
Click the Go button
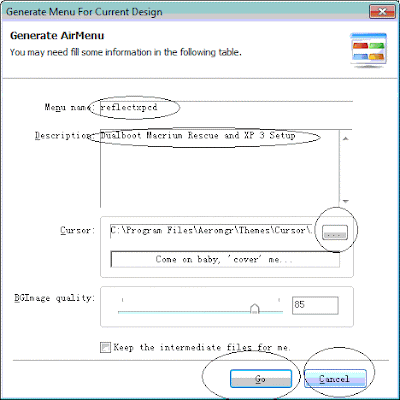261,379
